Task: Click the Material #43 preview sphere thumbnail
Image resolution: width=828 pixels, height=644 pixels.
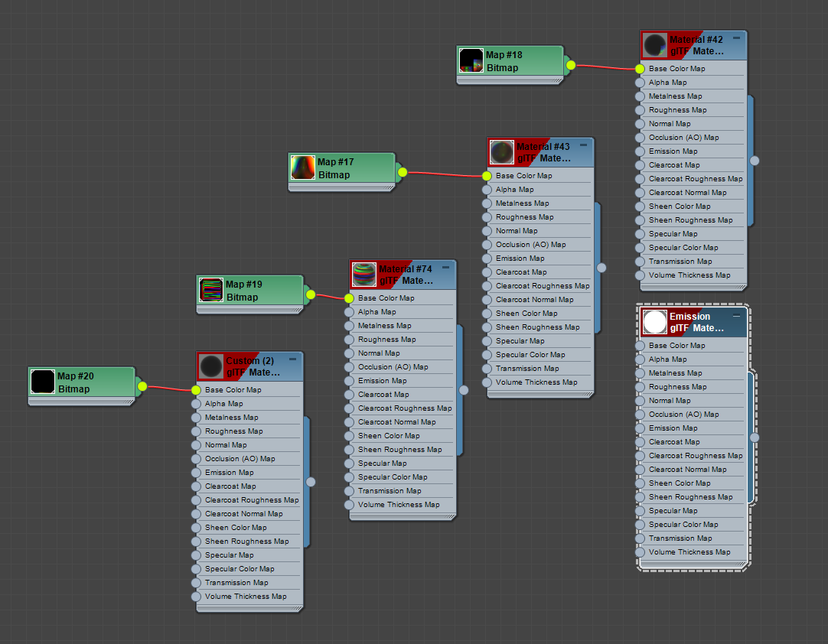Action: (x=501, y=152)
